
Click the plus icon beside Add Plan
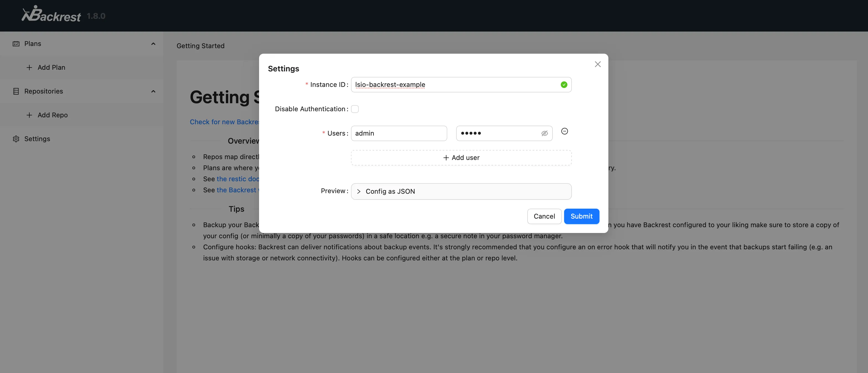[29, 68]
